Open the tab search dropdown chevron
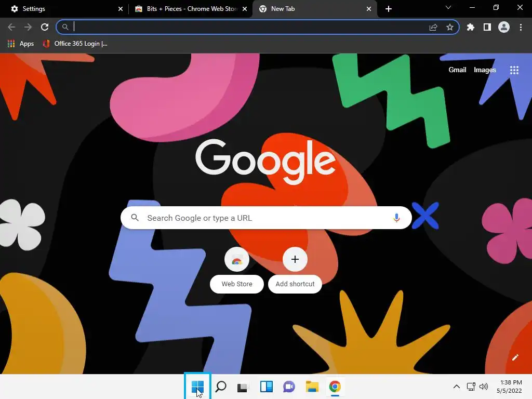 point(448,7)
